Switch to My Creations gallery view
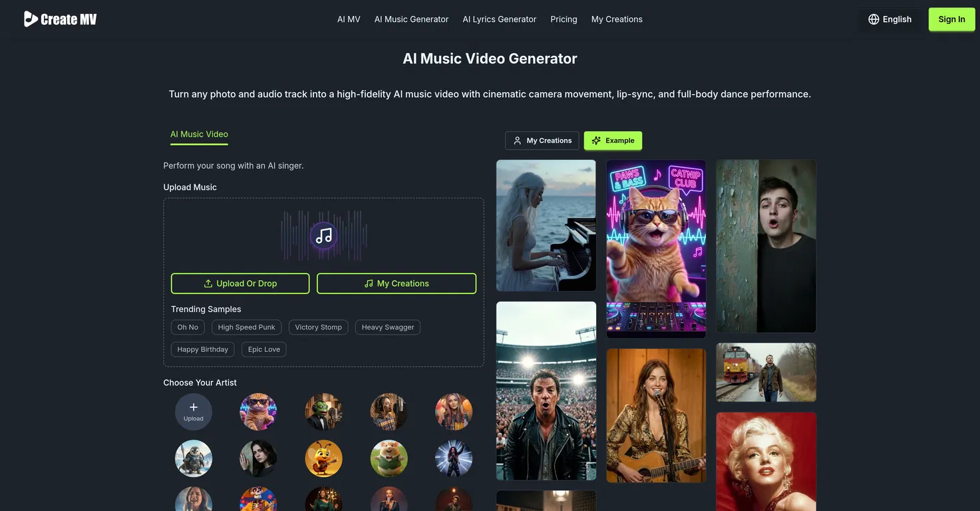This screenshot has width=980, height=511. [542, 140]
